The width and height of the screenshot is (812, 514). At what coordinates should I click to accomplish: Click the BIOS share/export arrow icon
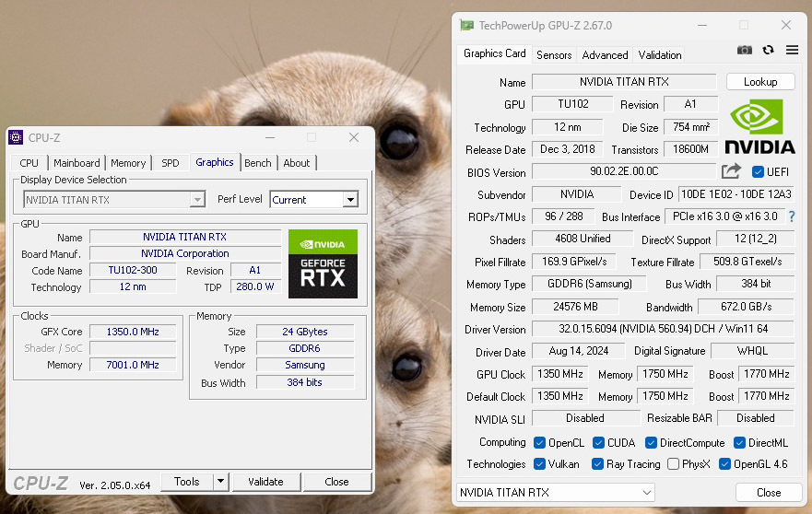coord(731,170)
